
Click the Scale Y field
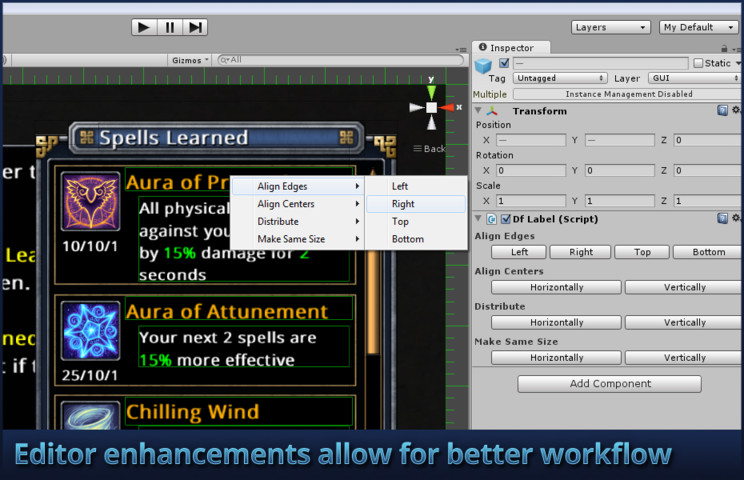coord(620,201)
